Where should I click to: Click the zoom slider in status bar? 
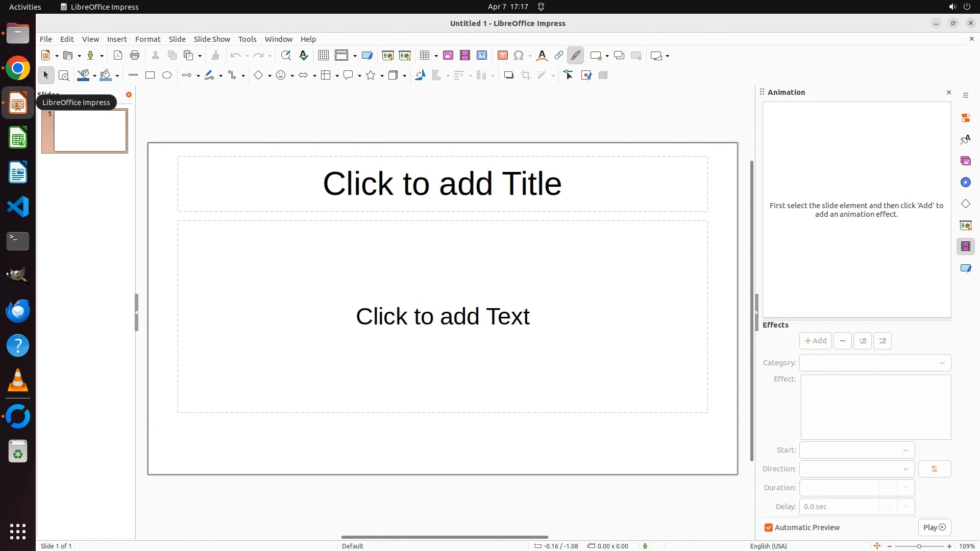pos(919,546)
